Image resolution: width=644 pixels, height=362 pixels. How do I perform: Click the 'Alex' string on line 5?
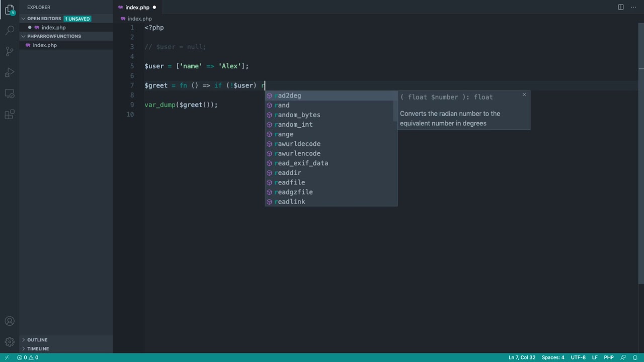pyautogui.click(x=229, y=66)
